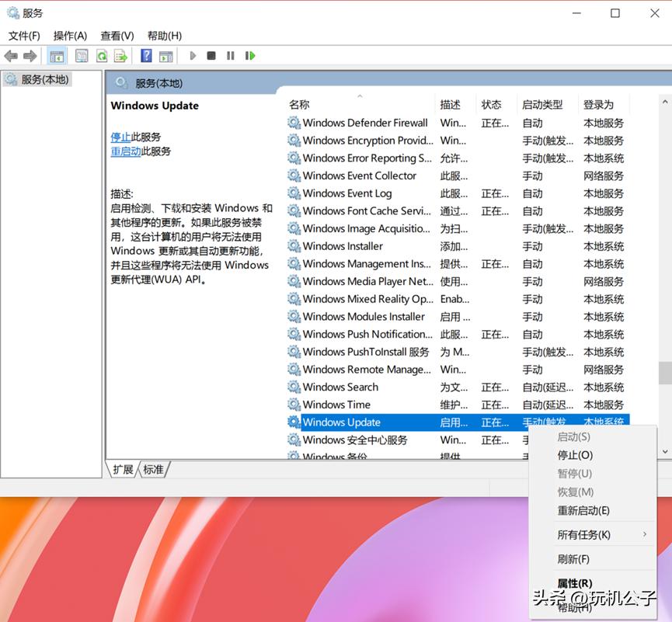Image resolution: width=672 pixels, height=622 pixels.
Task: Expand the 所有任务(K) submenu
Action: [x=583, y=534]
